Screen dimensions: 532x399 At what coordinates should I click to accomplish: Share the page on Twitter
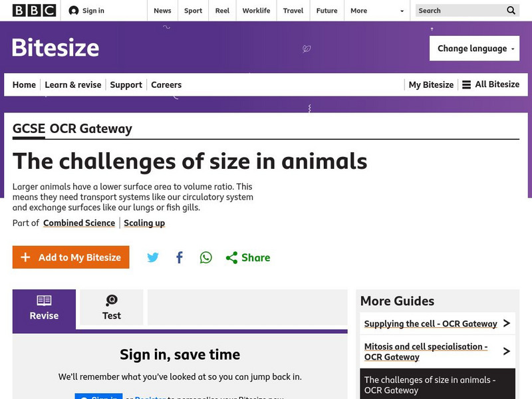click(x=153, y=257)
